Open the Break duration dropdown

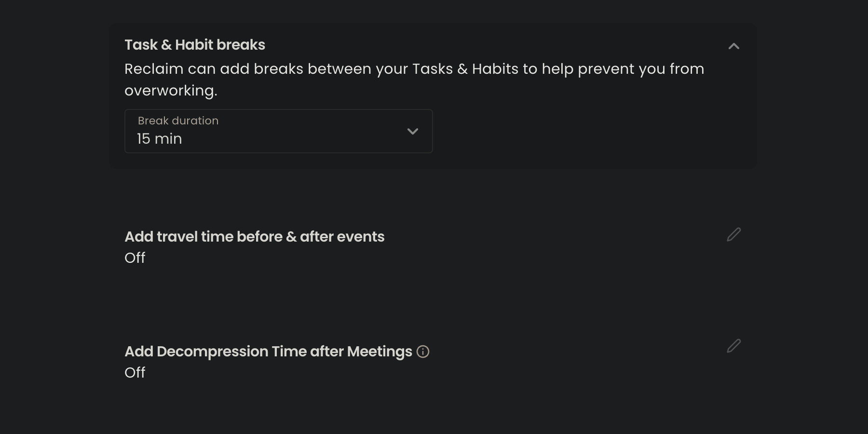[x=278, y=131]
